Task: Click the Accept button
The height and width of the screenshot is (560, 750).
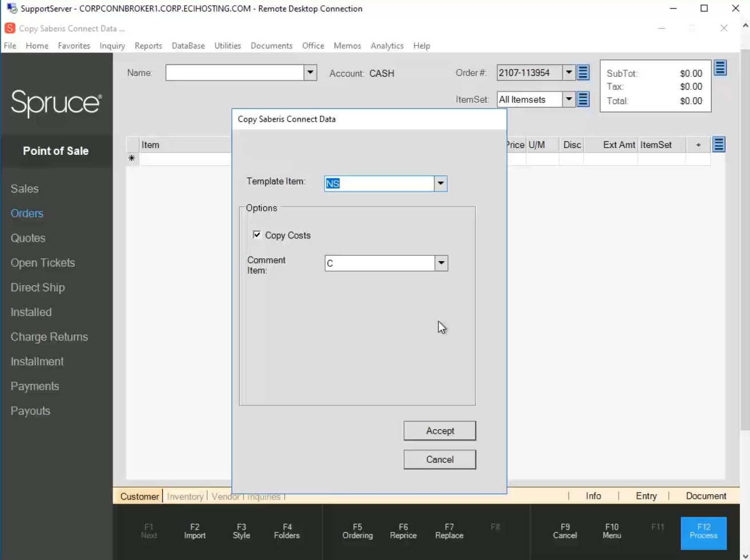Action: pyautogui.click(x=440, y=431)
